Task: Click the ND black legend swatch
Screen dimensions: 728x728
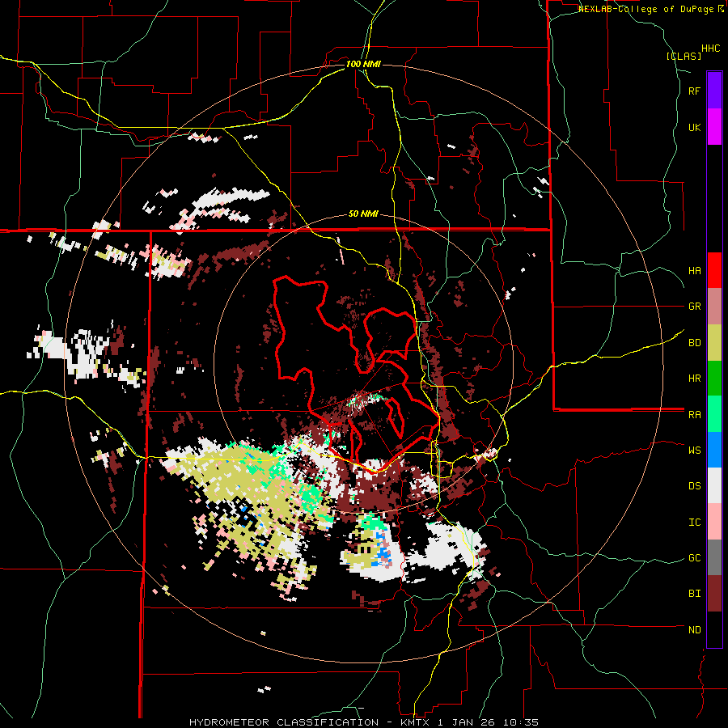Action: (714, 629)
